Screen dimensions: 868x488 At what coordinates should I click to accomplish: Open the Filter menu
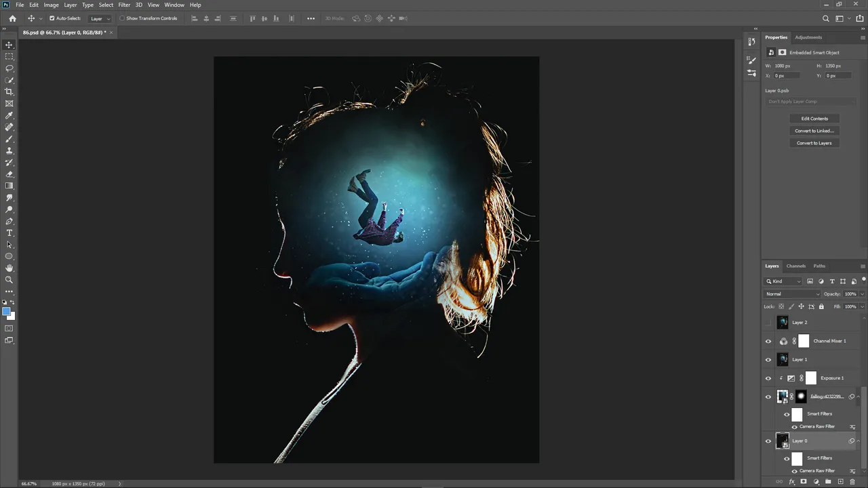tap(124, 5)
